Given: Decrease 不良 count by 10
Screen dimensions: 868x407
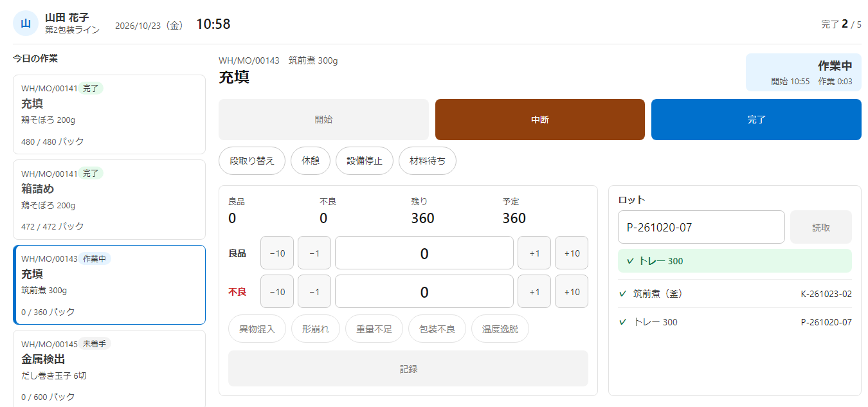Looking at the screenshot, I should tap(277, 292).
